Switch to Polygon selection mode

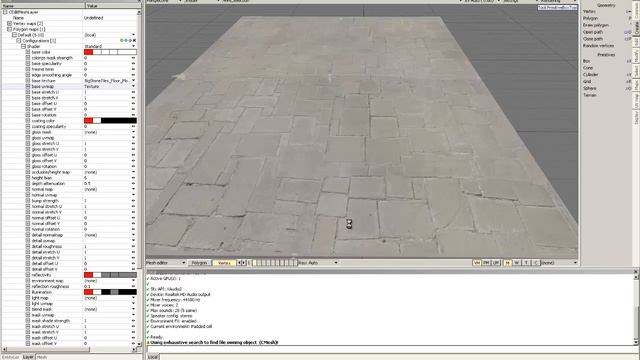click(200, 263)
